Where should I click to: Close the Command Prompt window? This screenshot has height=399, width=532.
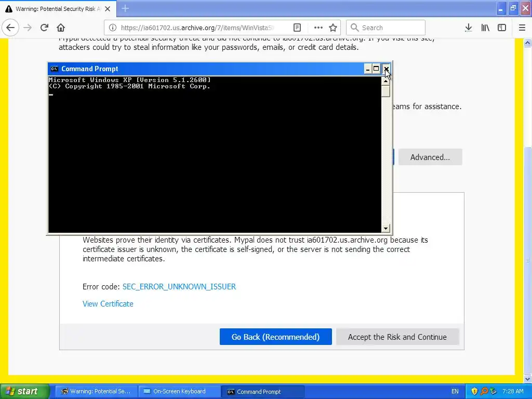pyautogui.click(x=386, y=69)
